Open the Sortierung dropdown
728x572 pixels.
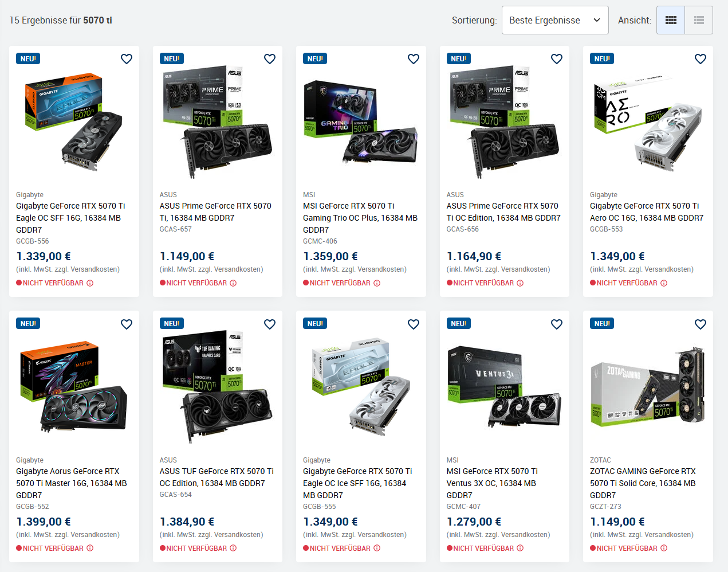pos(555,20)
